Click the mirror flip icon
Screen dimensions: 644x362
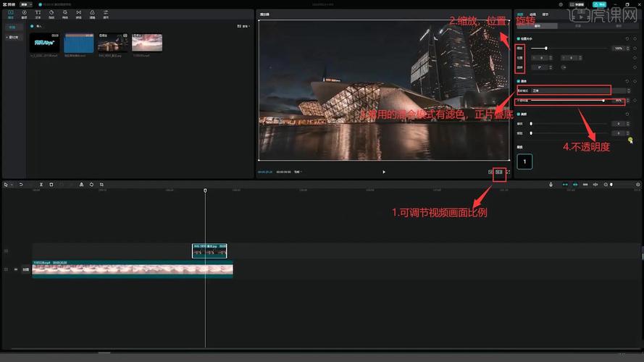pyautogui.click(x=81, y=185)
